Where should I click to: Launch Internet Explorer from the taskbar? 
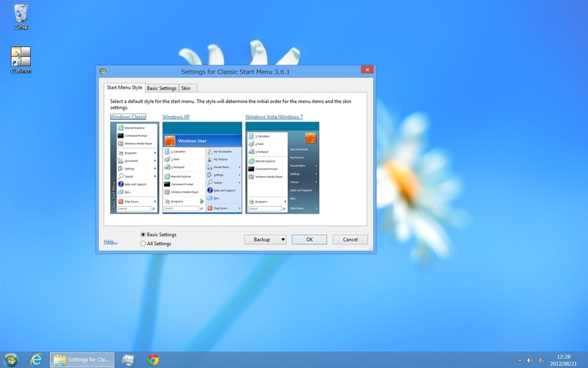pos(36,360)
